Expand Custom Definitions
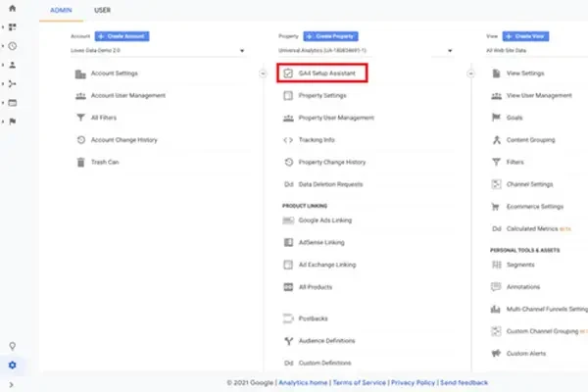Screen dimensions: 588x392 (324, 363)
